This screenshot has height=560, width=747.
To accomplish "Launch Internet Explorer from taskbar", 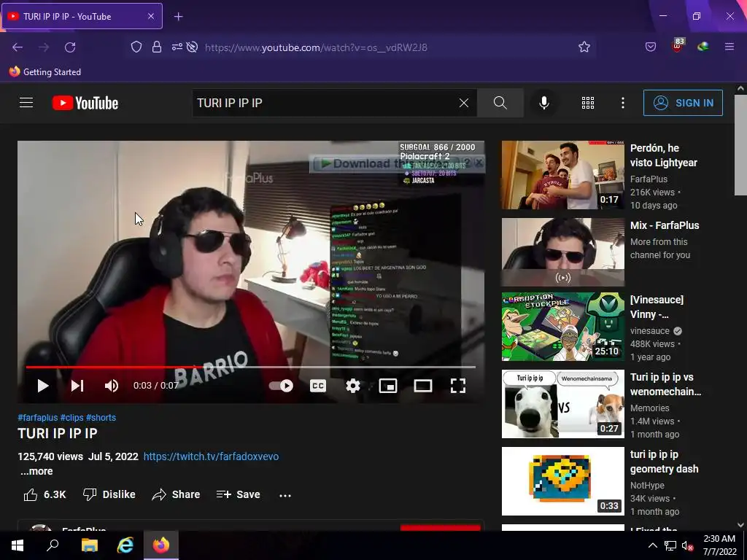I will 125,545.
